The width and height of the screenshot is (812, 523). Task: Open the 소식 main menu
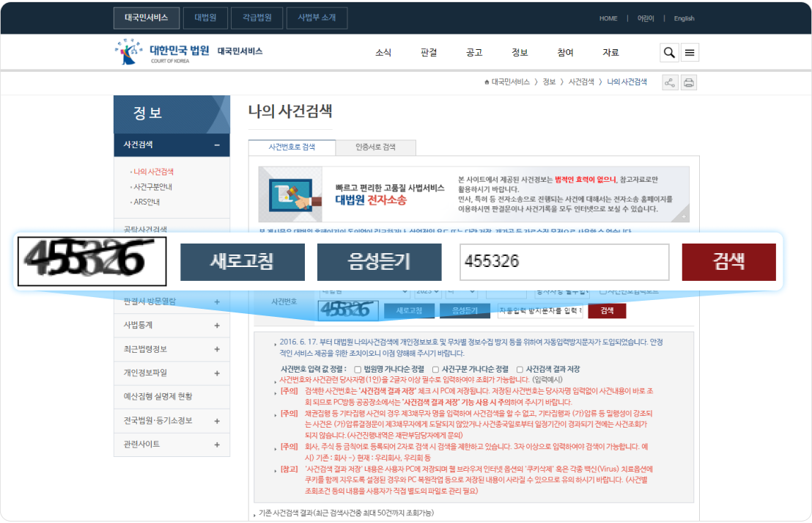[x=383, y=52]
